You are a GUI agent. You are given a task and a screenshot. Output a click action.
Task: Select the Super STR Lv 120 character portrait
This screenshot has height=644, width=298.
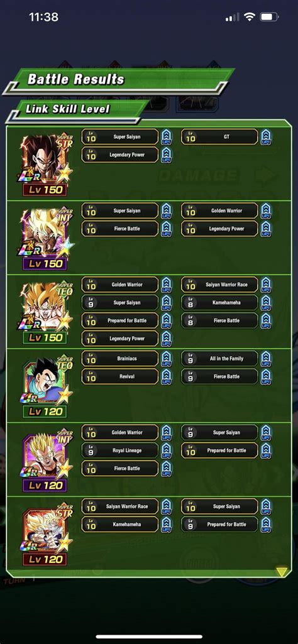pos(45,534)
